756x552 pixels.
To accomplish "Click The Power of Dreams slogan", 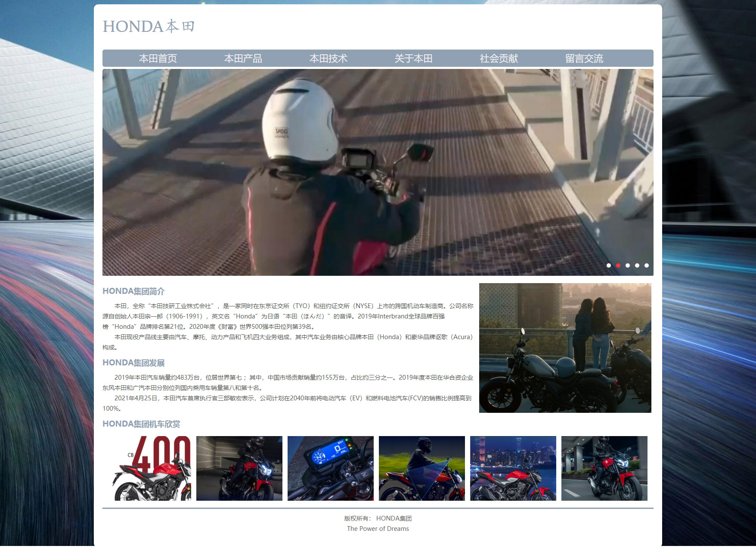I will click(x=378, y=529).
